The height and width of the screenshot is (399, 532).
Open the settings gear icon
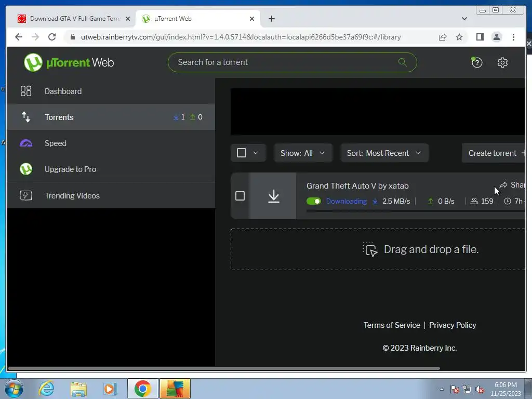click(x=502, y=62)
